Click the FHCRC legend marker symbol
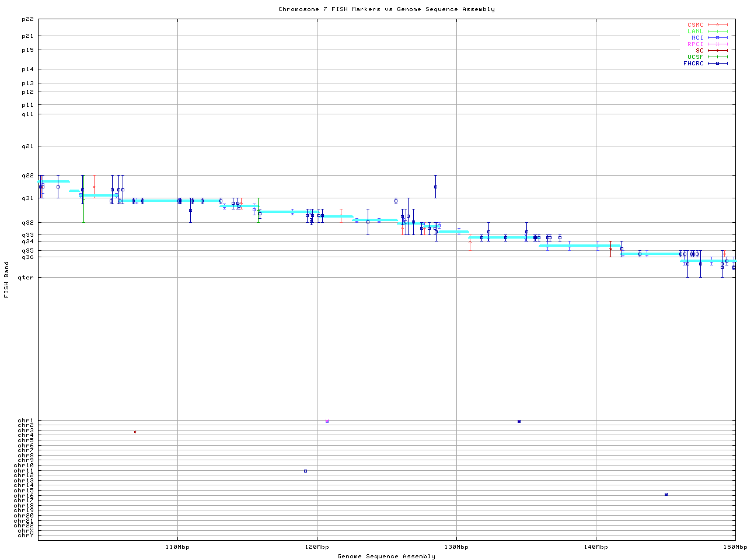Image resolution: width=747 pixels, height=560 pixels. [x=717, y=63]
